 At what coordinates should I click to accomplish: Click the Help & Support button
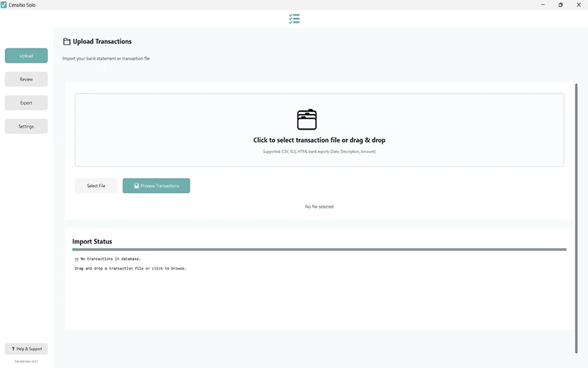26,349
